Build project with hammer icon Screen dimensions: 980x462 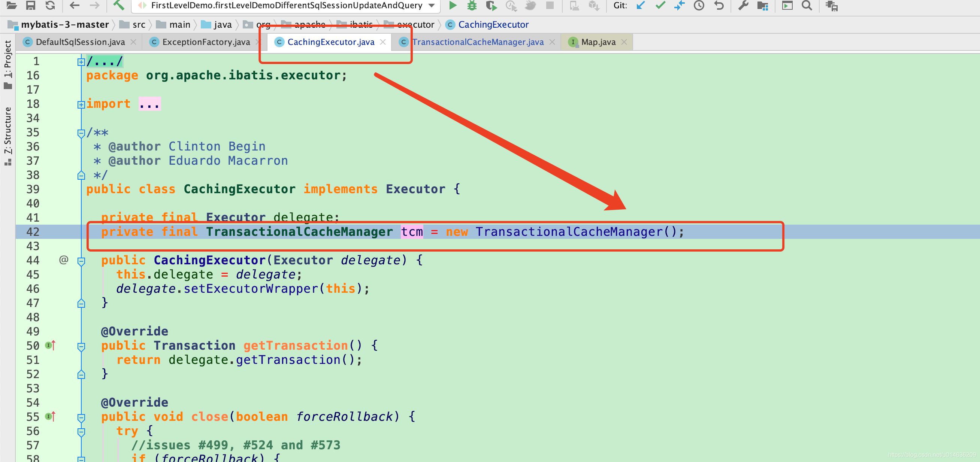[x=119, y=5]
